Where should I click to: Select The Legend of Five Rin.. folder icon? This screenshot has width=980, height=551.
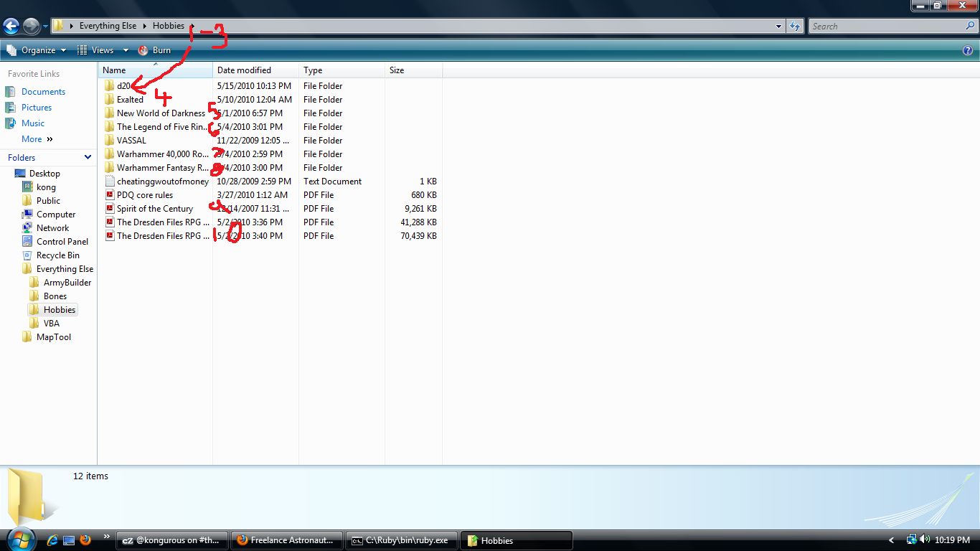coord(109,127)
